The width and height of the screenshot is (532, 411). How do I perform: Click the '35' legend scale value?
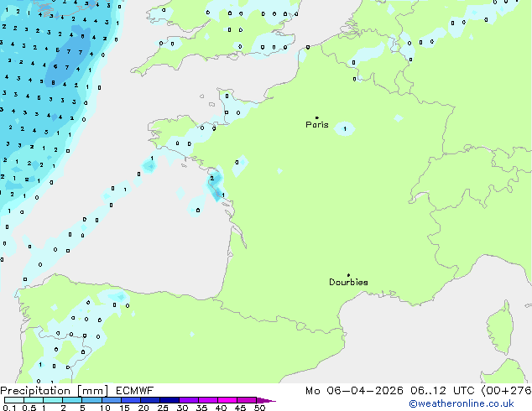point(201,408)
